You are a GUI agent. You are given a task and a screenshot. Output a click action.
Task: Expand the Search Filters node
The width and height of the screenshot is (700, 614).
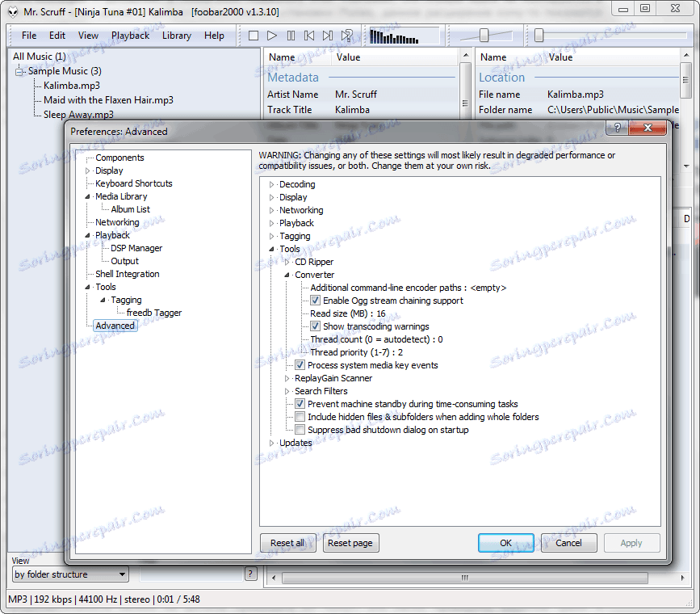tap(287, 391)
